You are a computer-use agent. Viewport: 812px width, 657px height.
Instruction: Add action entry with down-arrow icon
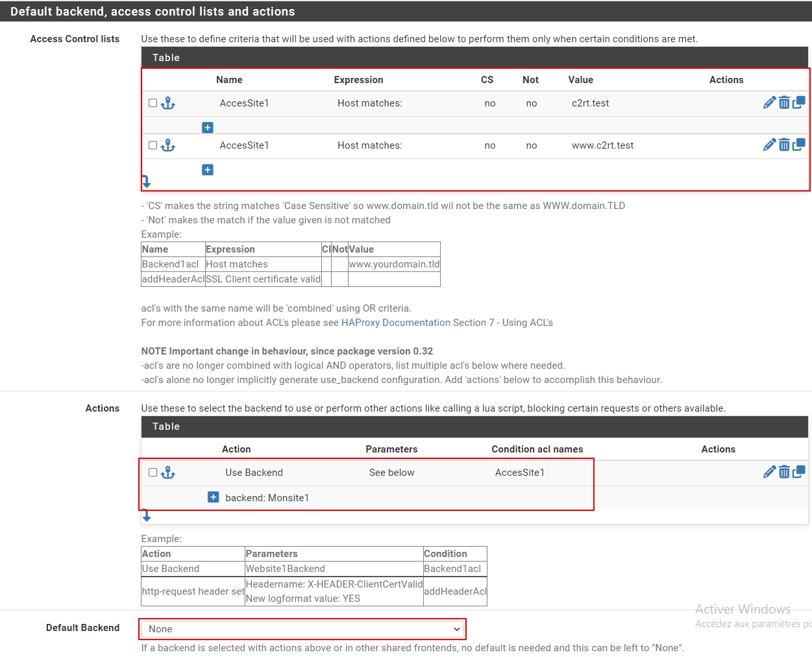point(147,515)
